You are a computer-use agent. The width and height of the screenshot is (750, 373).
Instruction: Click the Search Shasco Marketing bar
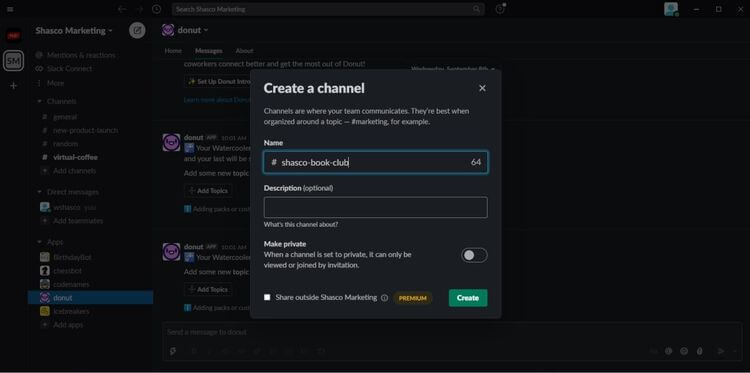tap(328, 9)
